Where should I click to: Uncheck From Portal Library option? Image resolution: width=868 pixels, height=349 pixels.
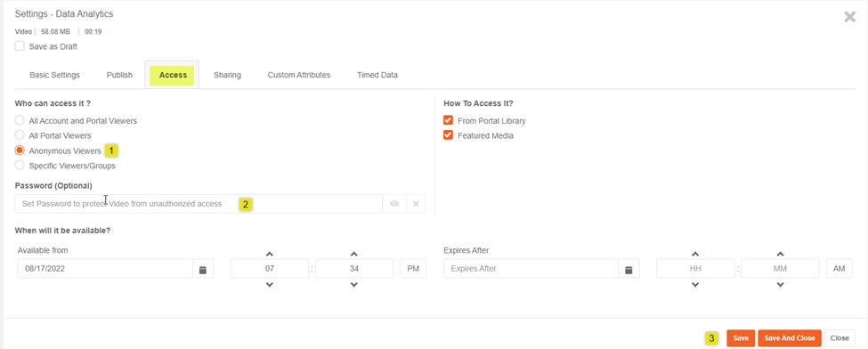pyautogui.click(x=449, y=120)
